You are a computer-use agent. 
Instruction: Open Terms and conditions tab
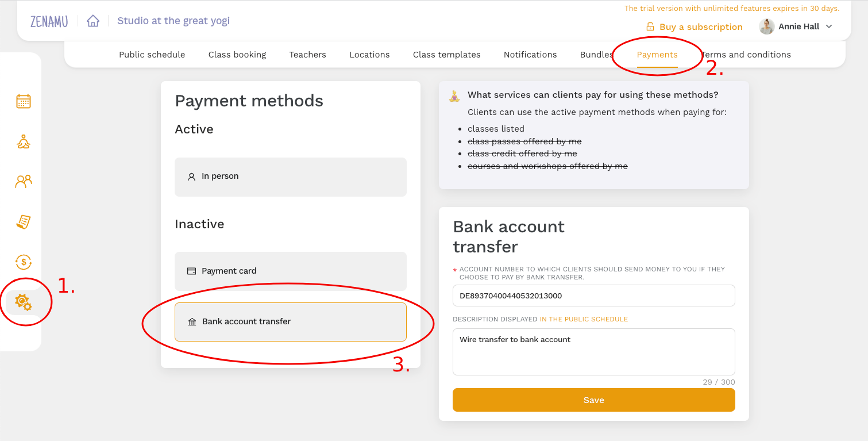coord(746,55)
